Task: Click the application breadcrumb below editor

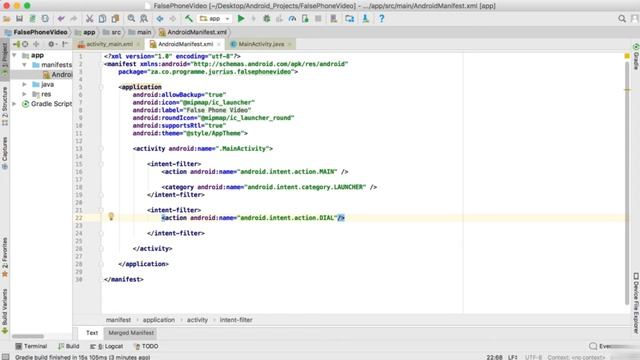Action: (x=159, y=320)
